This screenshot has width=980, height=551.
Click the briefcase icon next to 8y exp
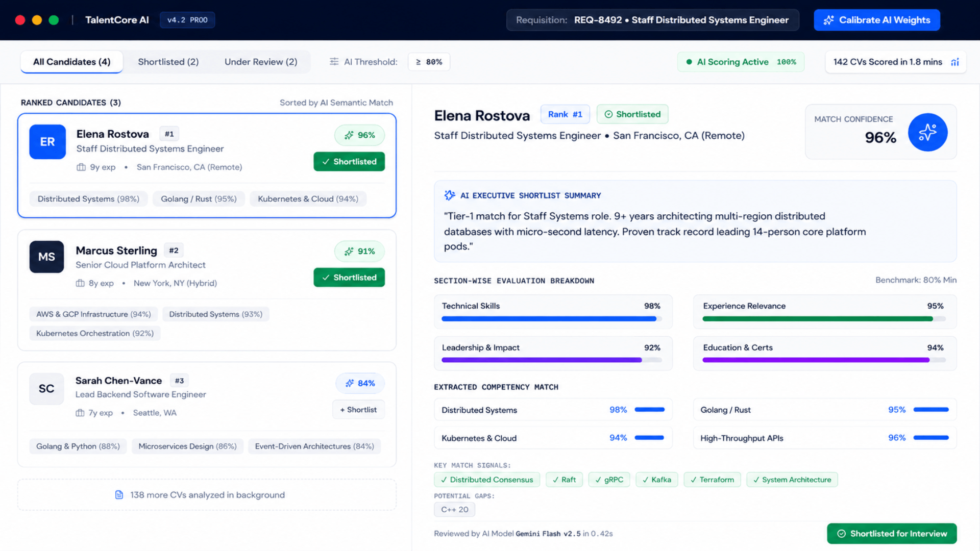(x=80, y=283)
